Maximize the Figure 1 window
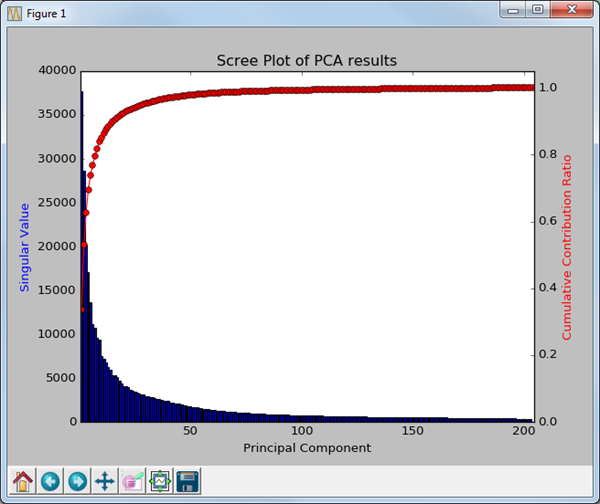The width and height of the screenshot is (600, 504). pyautogui.click(x=539, y=10)
